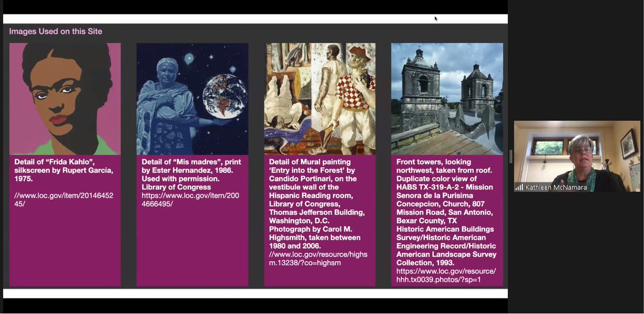
Task: Click the 'Bexar County, TX' text
Action: coord(427,221)
